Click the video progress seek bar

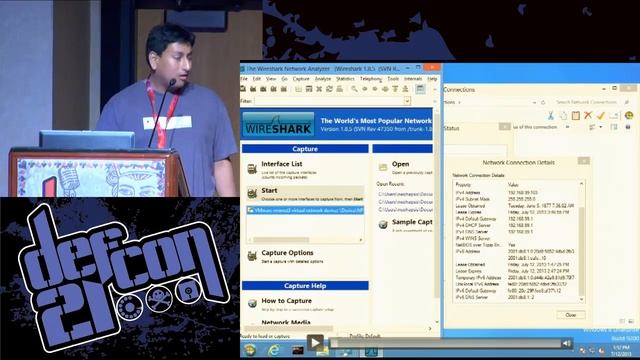coord(445,344)
